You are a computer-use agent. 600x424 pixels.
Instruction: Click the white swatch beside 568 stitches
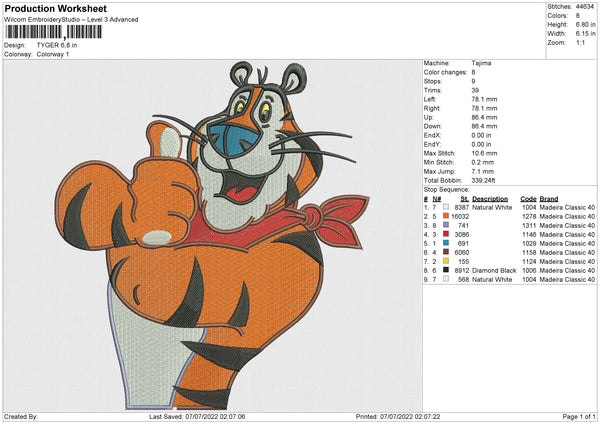(x=446, y=279)
